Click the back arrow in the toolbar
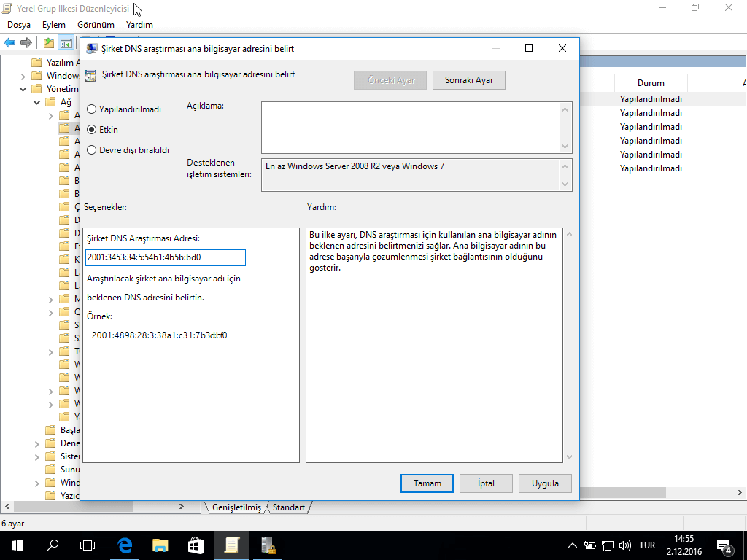The height and width of the screenshot is (560, 747). (x=9, y=42)
